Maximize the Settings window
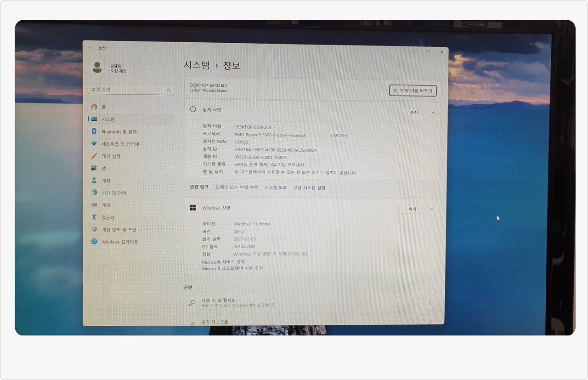This screenshot has height=380, width=588. [x=428, y=52]
